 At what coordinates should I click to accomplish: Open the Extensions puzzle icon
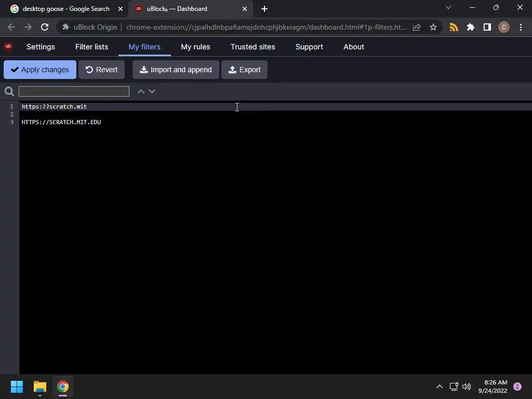tap(471, 27)
